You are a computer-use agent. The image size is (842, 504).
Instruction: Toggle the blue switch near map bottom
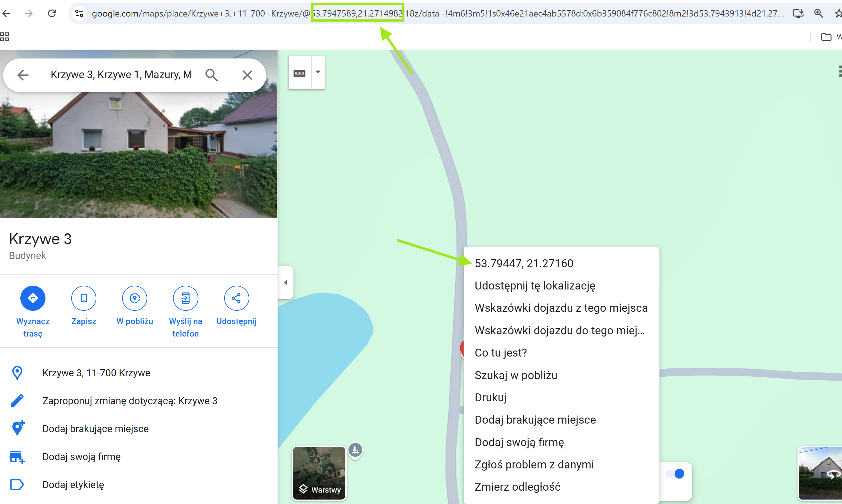[675, 474]
